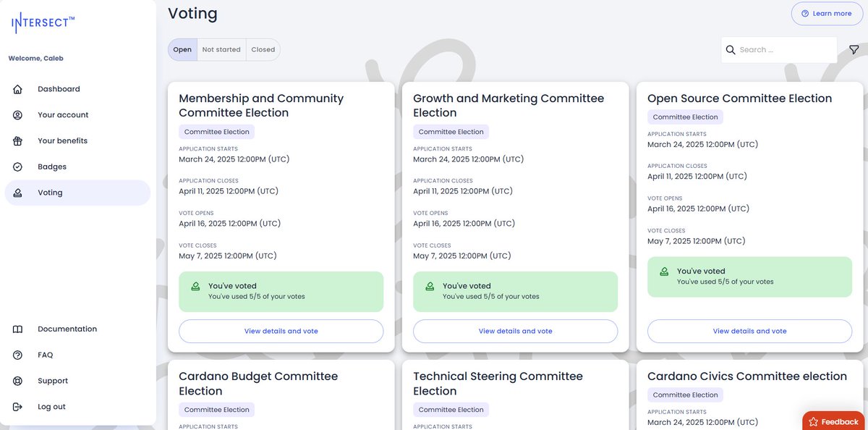Click the Badges checkmark icon
The height and width of the screenshot is (430, 868).
pos(18,167)
